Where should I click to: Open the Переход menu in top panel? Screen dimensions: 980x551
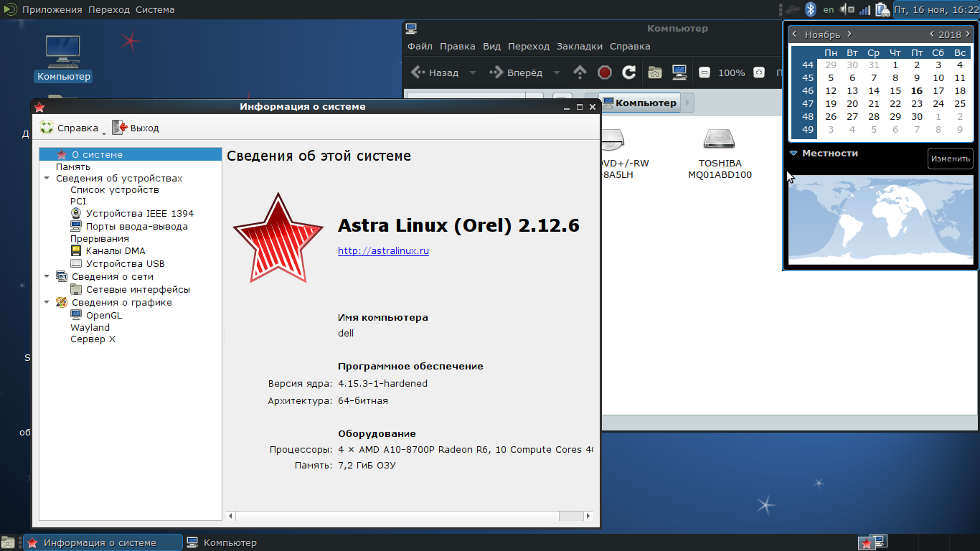(x=109, y=9)
